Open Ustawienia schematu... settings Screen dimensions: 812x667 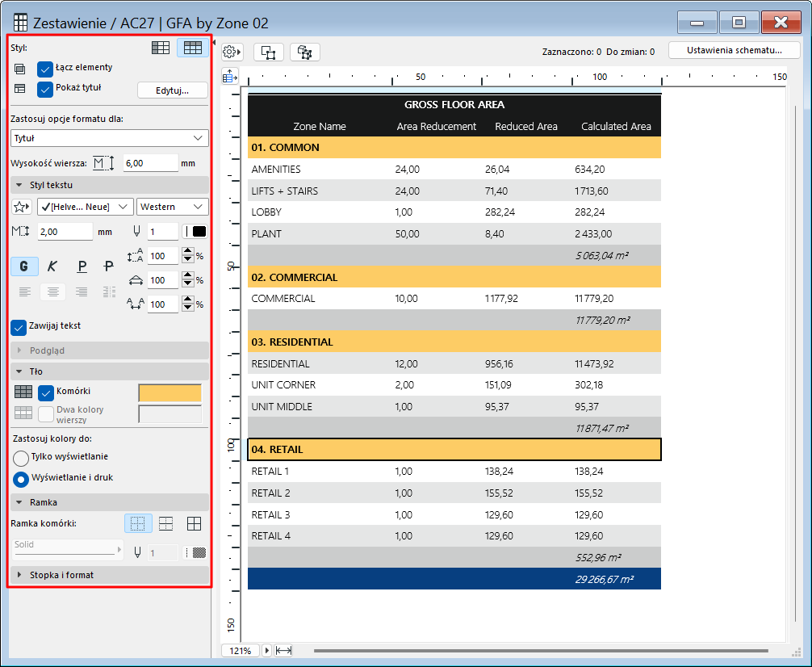(x=734, y=51)
